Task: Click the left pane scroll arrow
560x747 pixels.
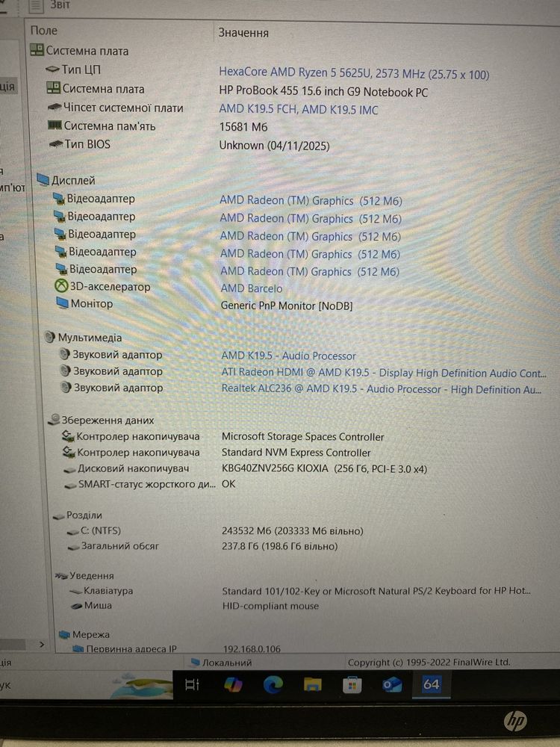Action: tap(42, 644)
